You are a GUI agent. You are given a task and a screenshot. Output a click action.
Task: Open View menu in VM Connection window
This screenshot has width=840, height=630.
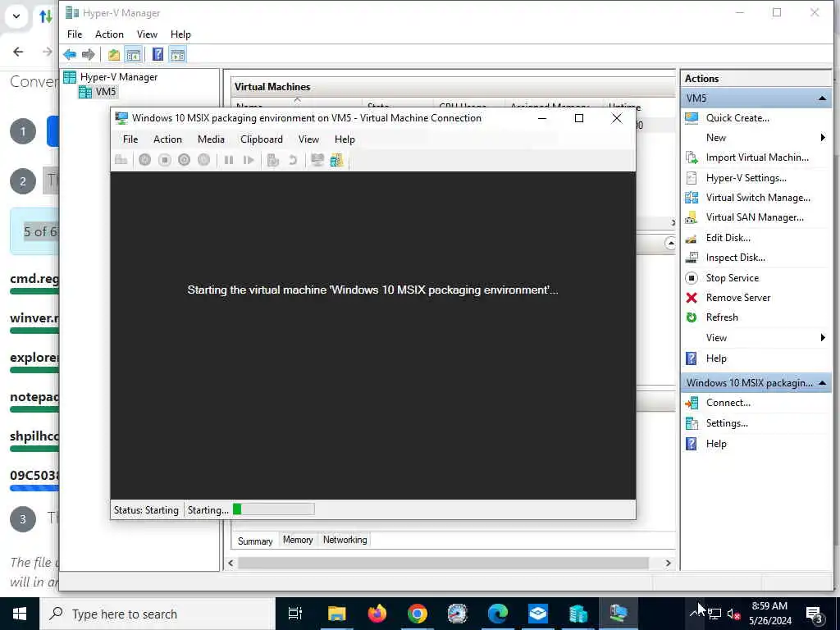point(308,139)
